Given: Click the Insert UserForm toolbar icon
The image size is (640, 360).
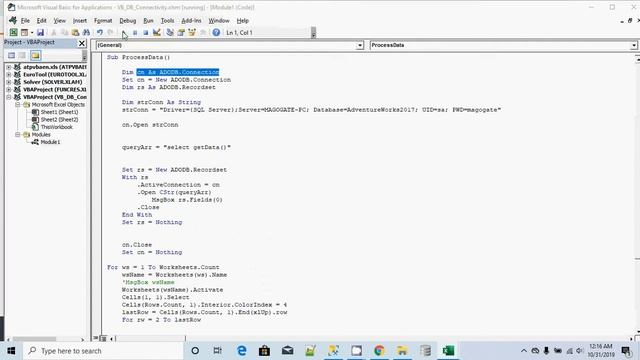Looking at the screenshot, I should click(24, 32).
